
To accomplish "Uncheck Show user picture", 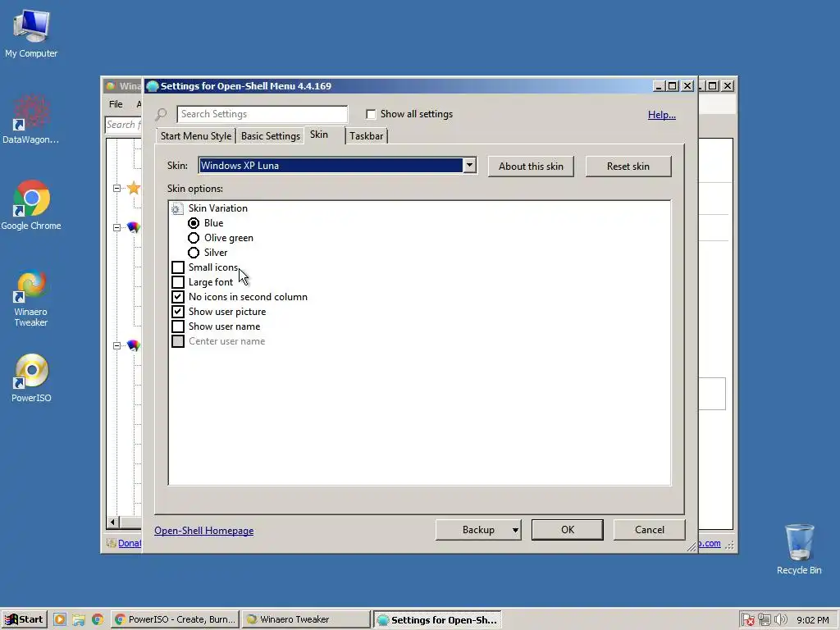I will point(178,311).
